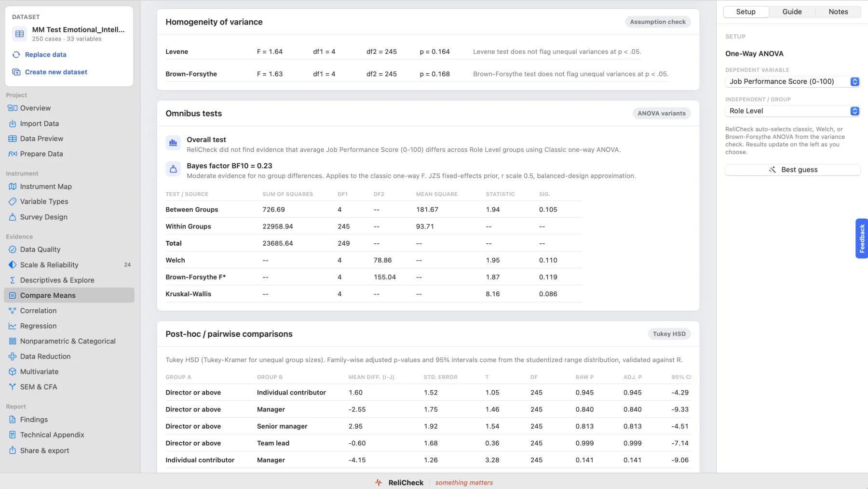
Task: Click the ANOVA variants badge
Action: pyautogui.click(x=662, y=113)
